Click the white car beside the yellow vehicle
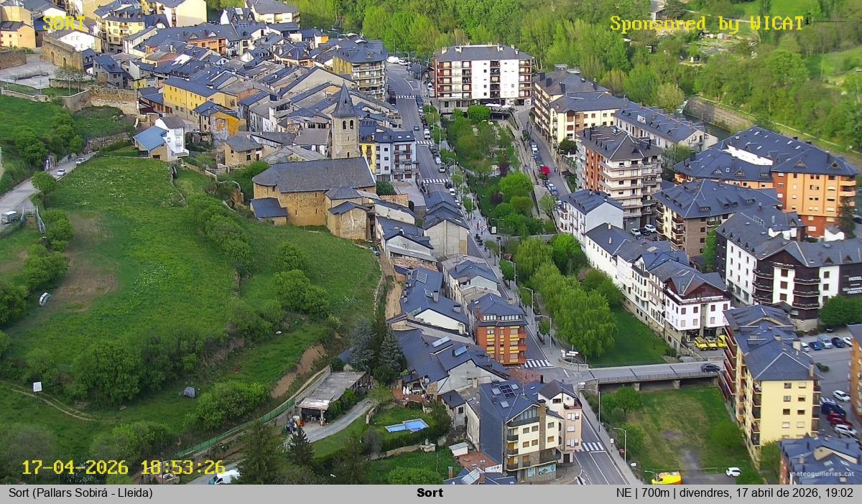The image size is (862, 504). point(733,472)
